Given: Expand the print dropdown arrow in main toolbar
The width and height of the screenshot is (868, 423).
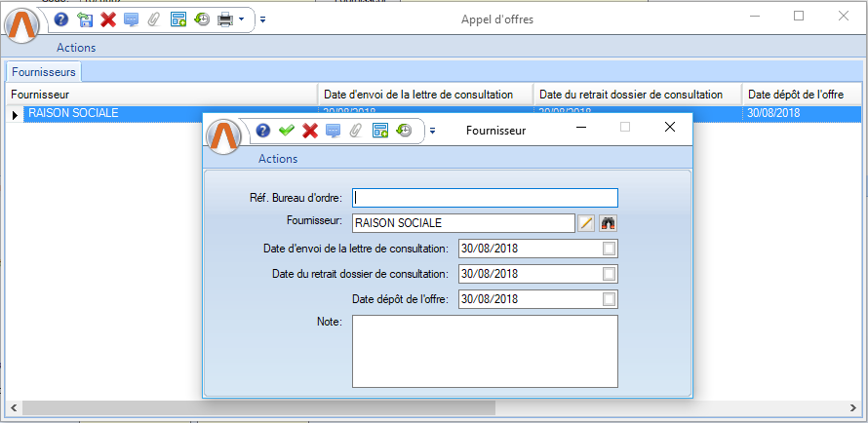Looking at the screenshot, I should (241, 19).
